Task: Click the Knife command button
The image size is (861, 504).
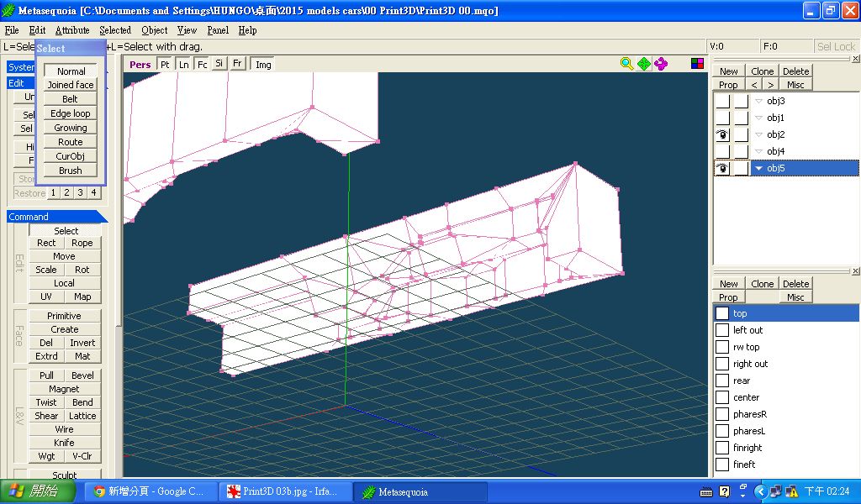Action: (x=65, y=443)
